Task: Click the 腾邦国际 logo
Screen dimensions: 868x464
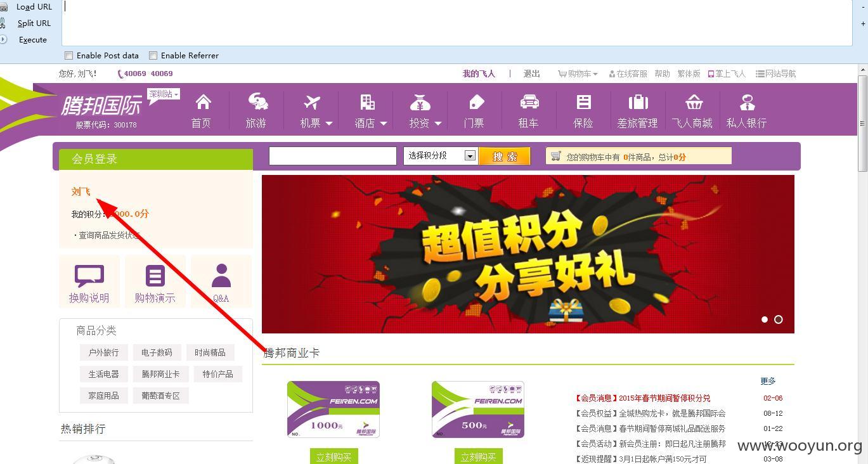Action: [101, 106]
